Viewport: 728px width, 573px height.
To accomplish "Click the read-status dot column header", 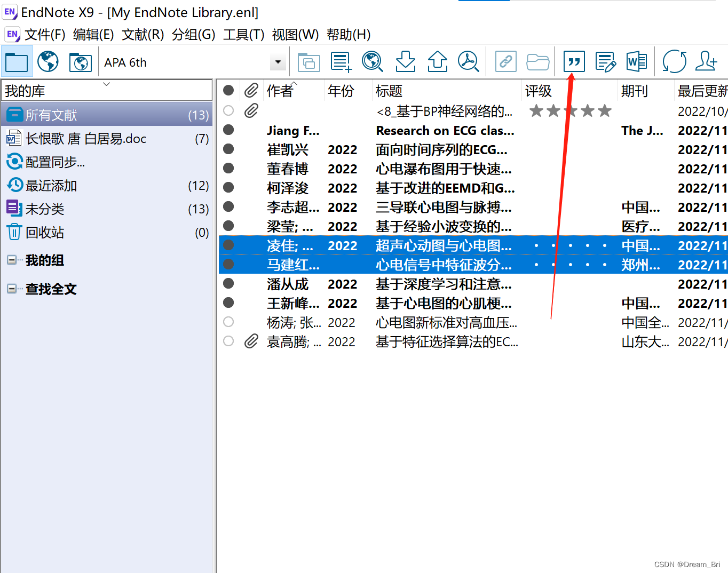I will tap(228, 91).
